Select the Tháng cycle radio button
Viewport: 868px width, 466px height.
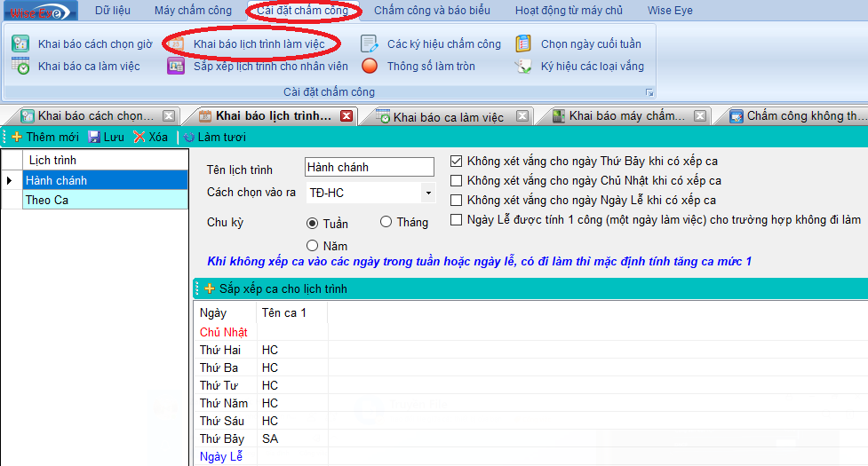point(386,222)
